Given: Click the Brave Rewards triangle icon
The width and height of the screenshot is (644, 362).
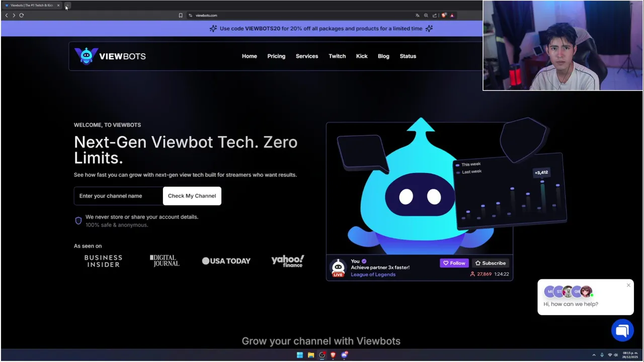Looking at the screenshot, I should click(x=452, y=15).
